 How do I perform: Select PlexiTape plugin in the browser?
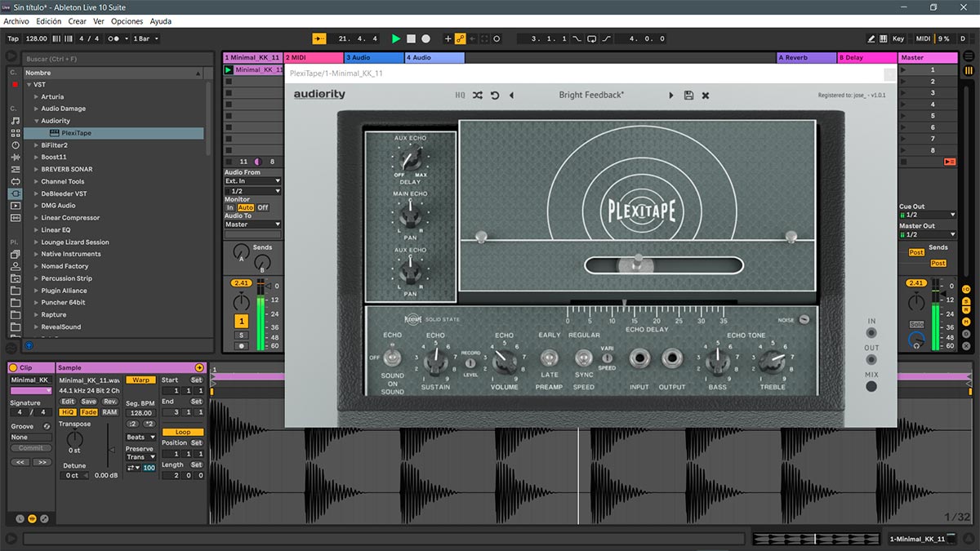click(114, 133)
